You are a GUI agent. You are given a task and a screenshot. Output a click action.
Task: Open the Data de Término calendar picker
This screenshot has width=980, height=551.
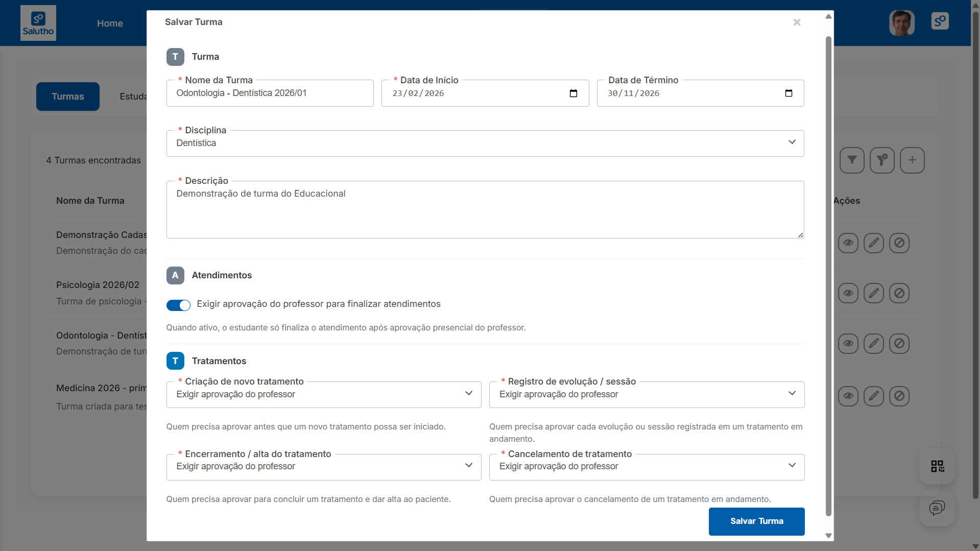coord(789,93)
